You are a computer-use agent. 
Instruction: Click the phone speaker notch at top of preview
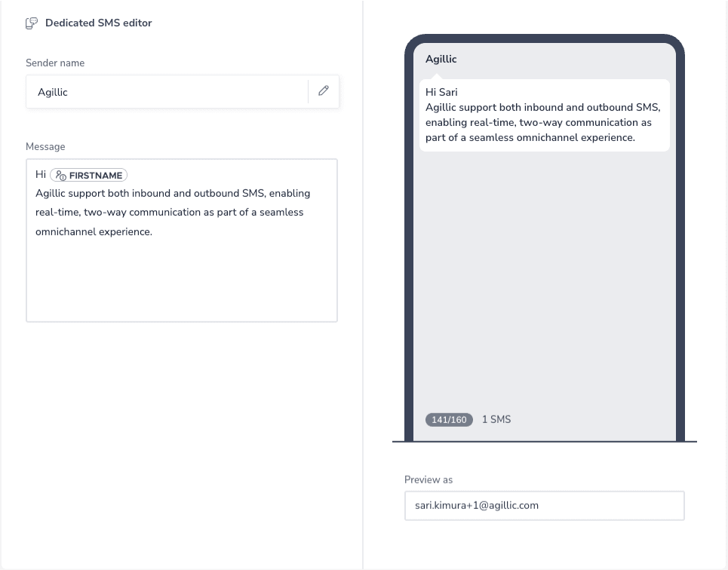(545, 40)
